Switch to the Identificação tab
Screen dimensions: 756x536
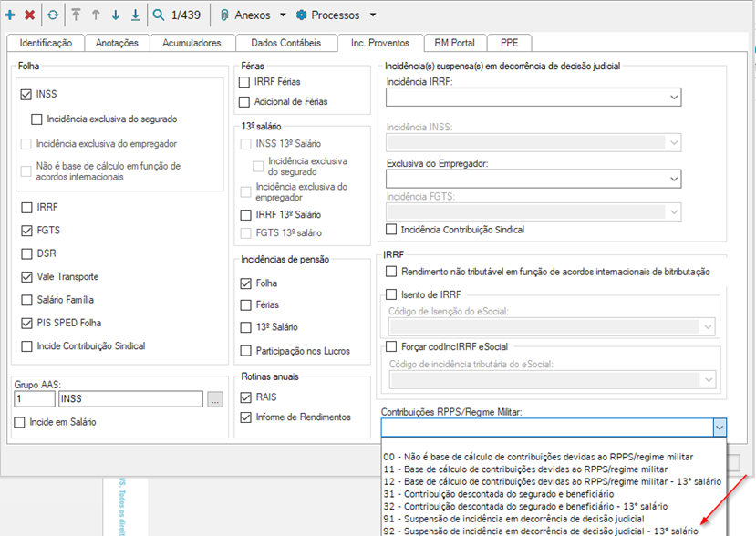46,43
